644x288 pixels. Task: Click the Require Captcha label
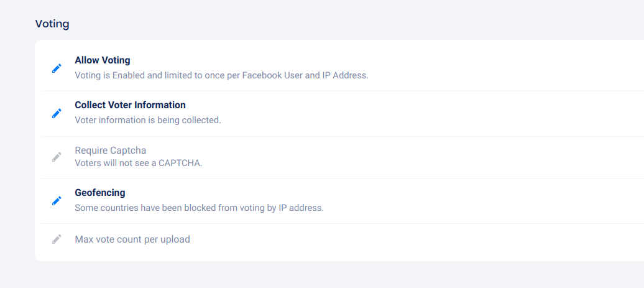click(x=110, y=151)
